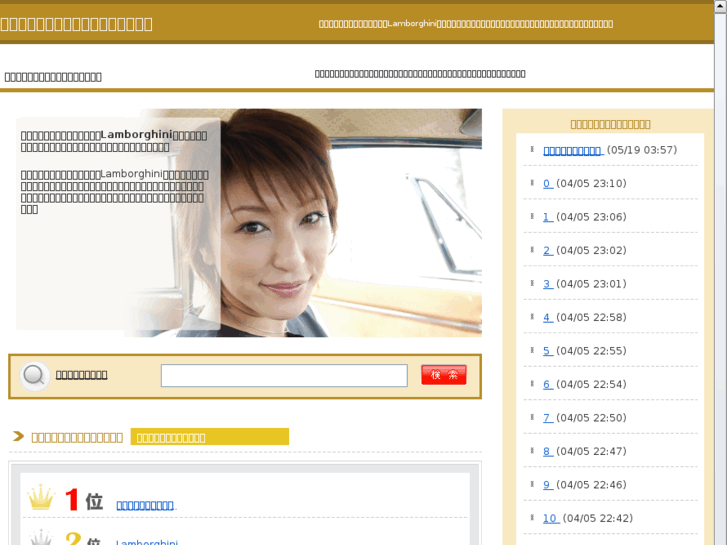Open sidebar link 1 dated 04/05 23:06
Image resolution: width=727 pixels, height=545 pixels.
click(548, 217)
